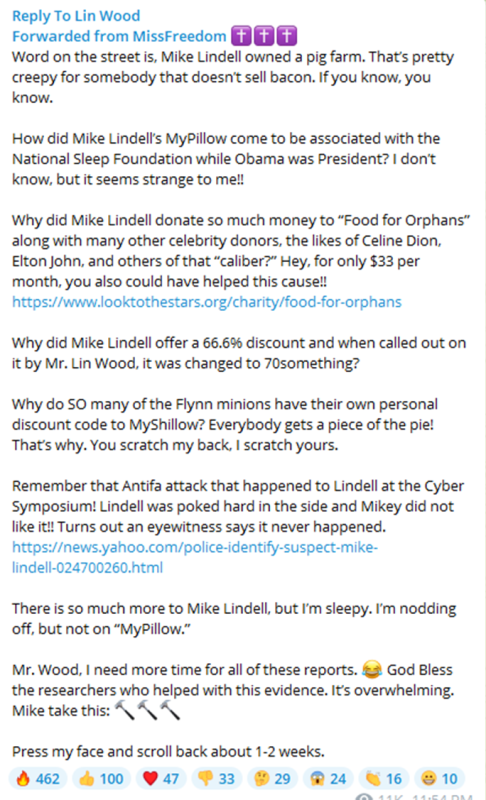Click the fire reaction with 462

[38, 779]
